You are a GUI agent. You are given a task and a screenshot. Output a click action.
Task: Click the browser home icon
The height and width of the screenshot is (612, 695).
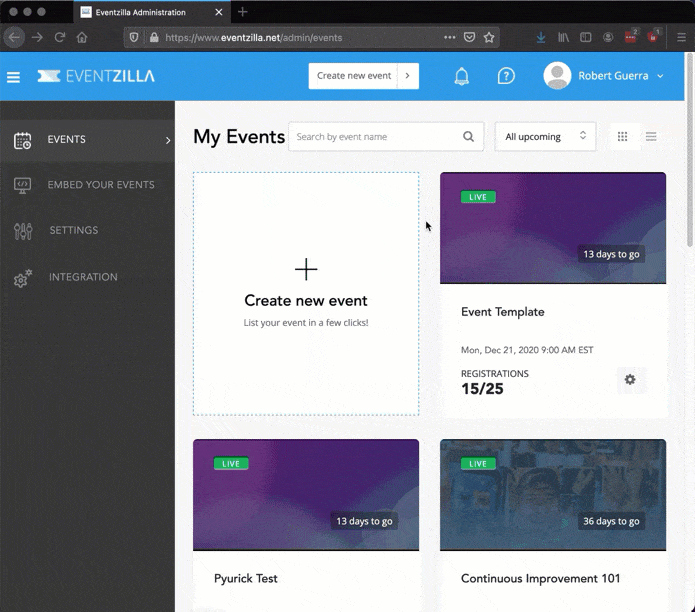[x=82, y=38]
